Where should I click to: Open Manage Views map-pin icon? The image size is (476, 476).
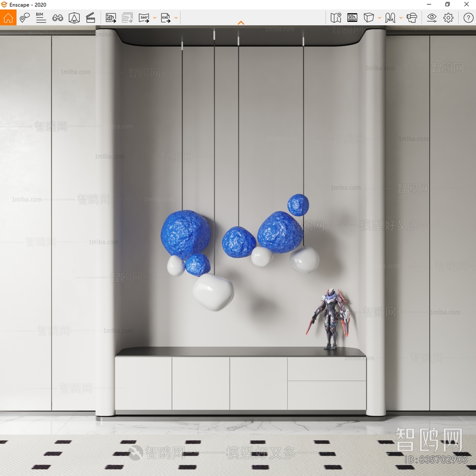[25, 18]
